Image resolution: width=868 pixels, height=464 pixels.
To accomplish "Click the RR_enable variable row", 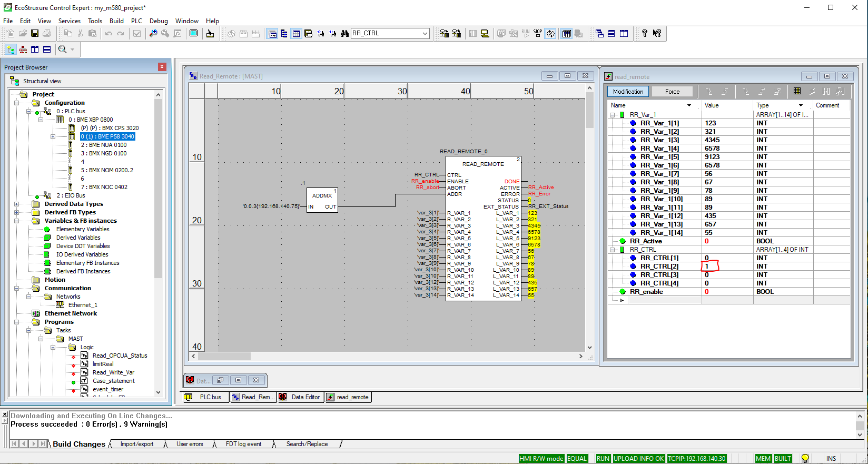I will tap(728, 292).
